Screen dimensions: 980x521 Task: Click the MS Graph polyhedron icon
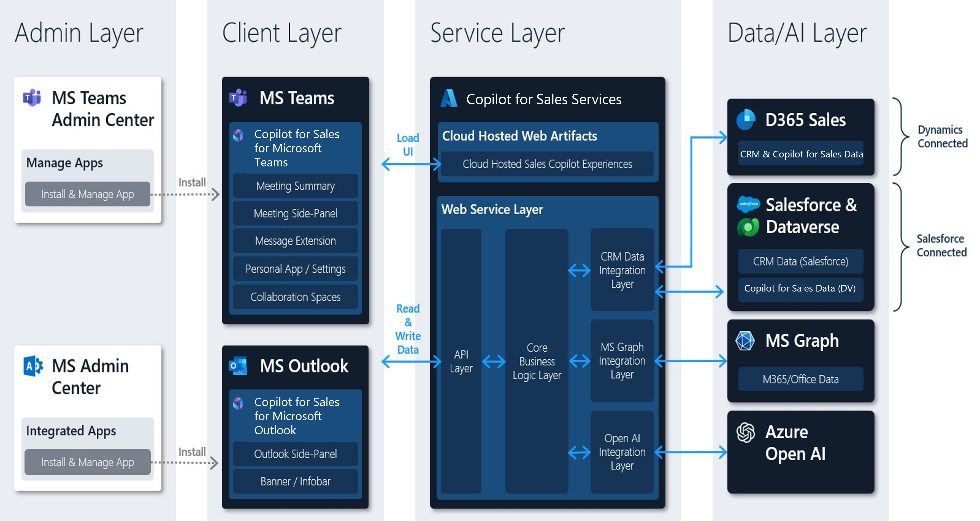(745, 340)
